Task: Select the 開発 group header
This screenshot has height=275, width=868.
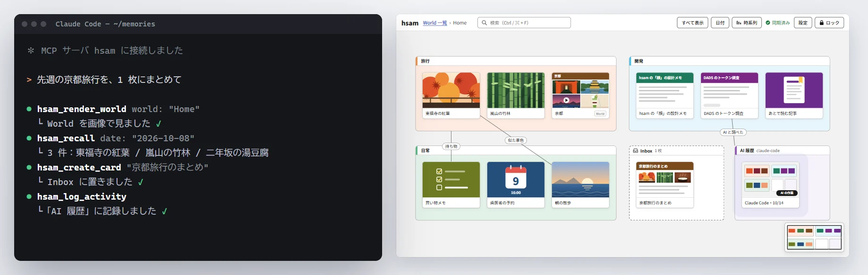Action: tap(729, 61)
